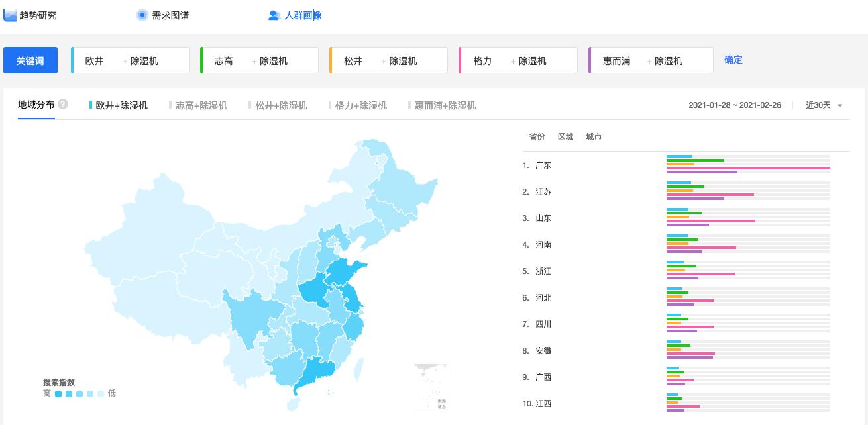Click the 人群画像 people icon
The height and width of the screenshot is (425, 868).
274,15
